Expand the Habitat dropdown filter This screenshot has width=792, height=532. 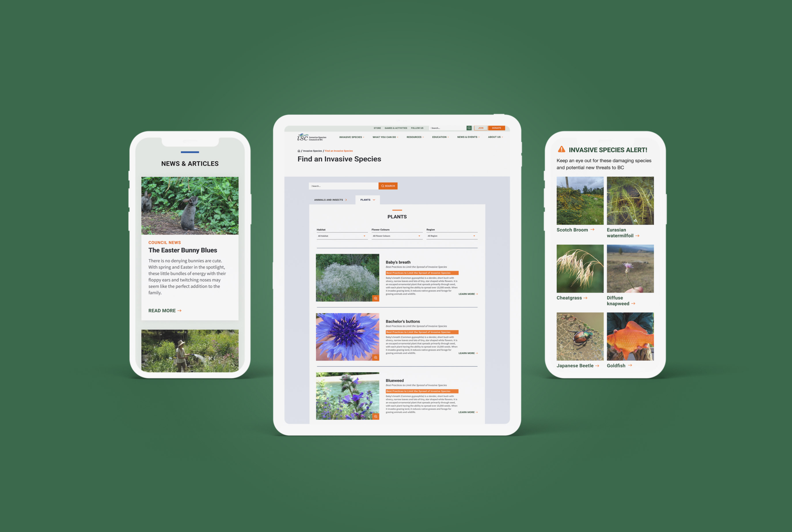tap(341, 236)
